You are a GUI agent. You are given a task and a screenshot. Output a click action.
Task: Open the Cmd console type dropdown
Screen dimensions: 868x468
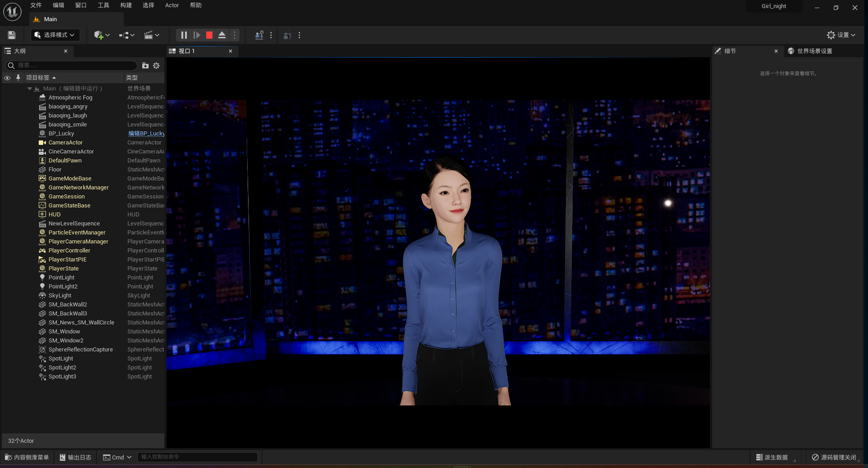point(117,457)
